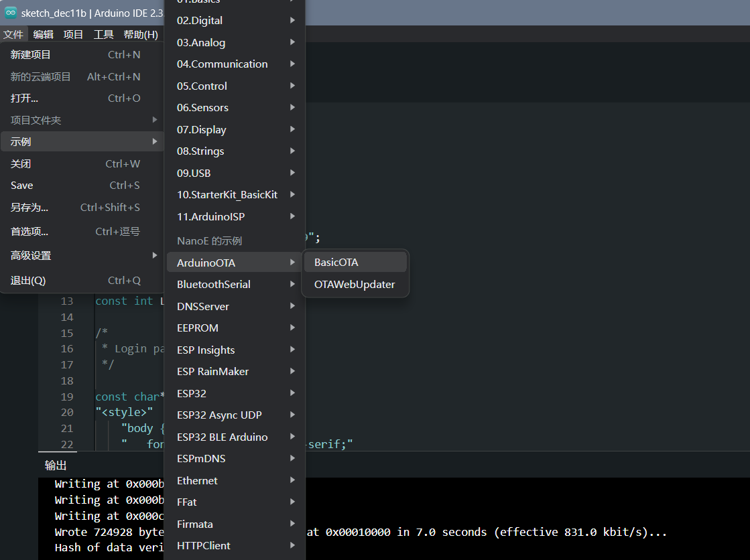The height and width of the screenshot is (560, 750).
Task: Expand the 03.Analog examples submenu
Action: 235,42
